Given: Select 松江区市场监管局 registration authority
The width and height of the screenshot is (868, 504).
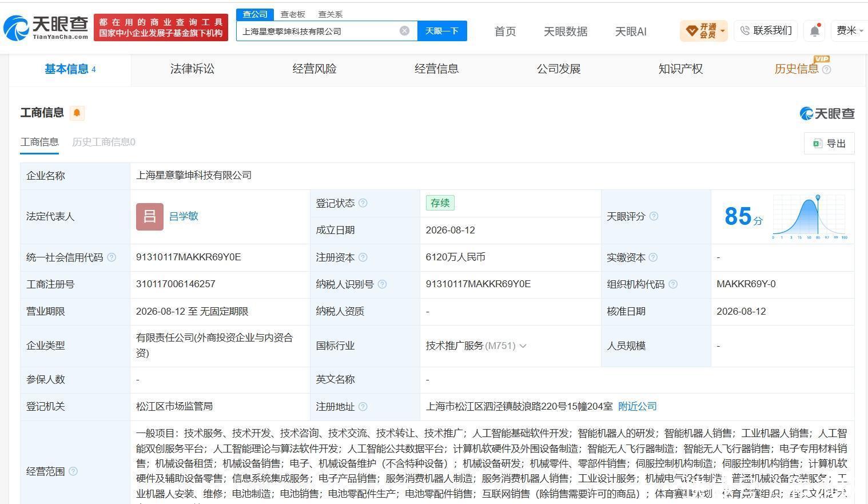Looking at the screenshot, I should tap(174, 407).
